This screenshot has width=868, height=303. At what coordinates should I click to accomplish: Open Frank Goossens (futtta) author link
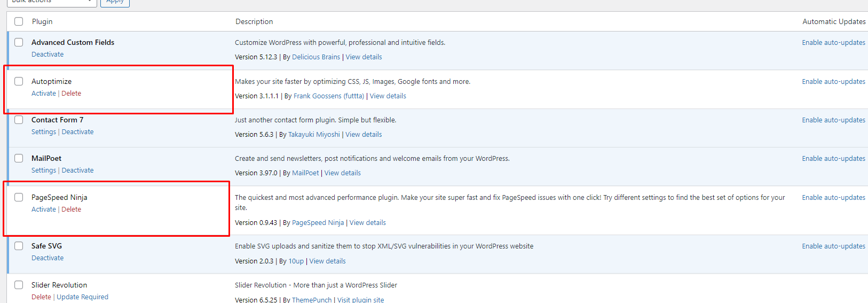click(329, 96)
